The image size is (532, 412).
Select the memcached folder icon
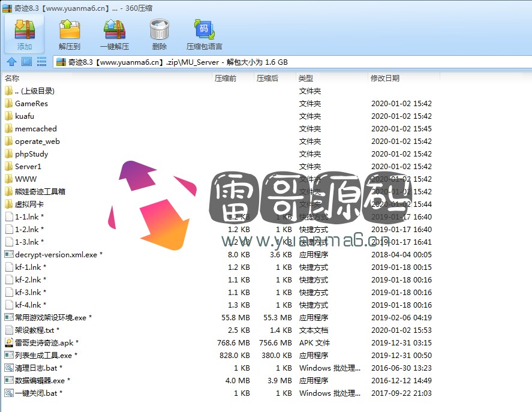click(x=9, y=128)
